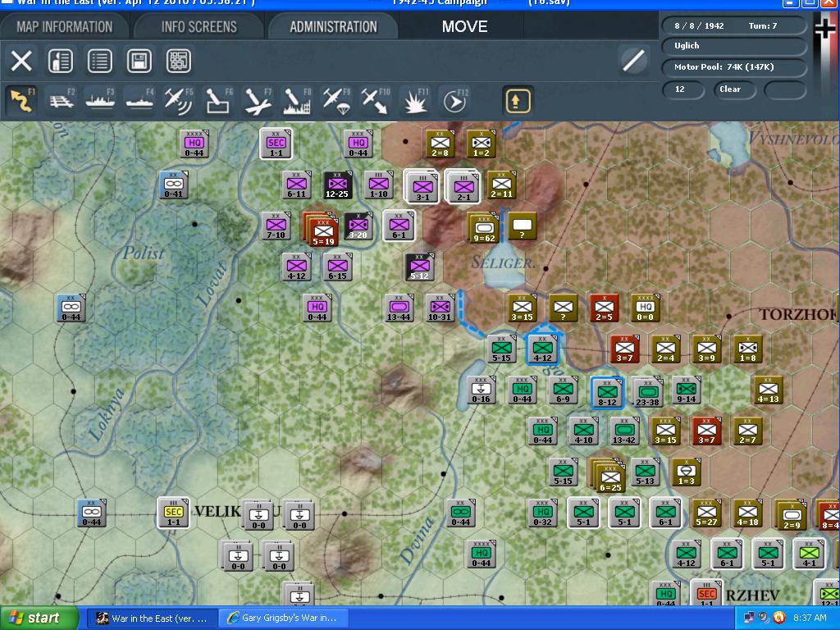The image size is (840, 630).
Task: Open the Windows start menu
Action: tap(39, 619)
